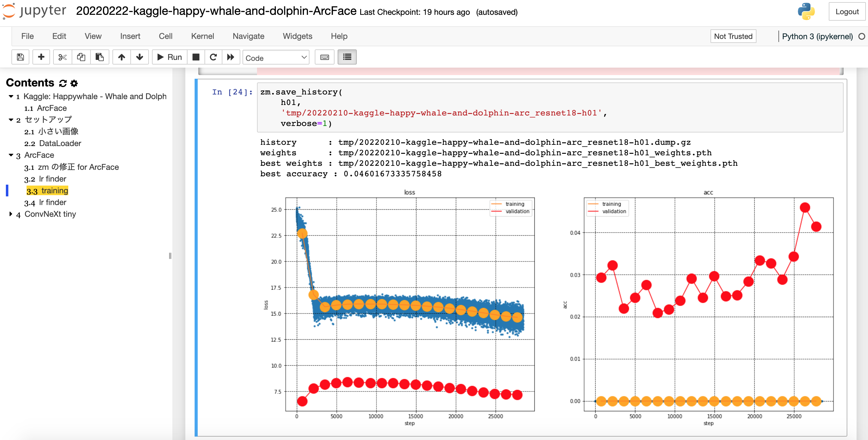Paste cells below with the clipboard icon
868x440 pixels.
point(99,57)
